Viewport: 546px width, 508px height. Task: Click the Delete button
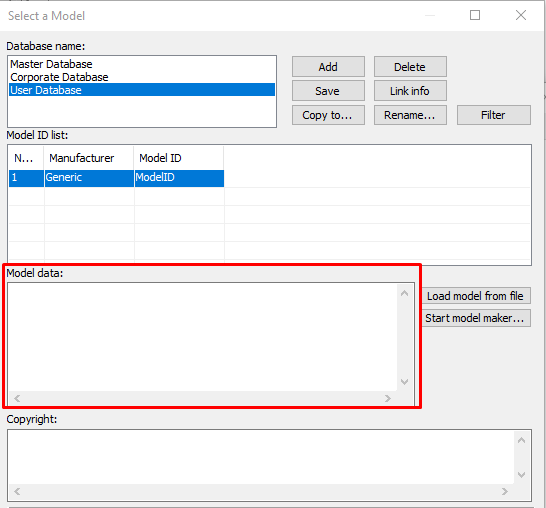coord(410,67)
